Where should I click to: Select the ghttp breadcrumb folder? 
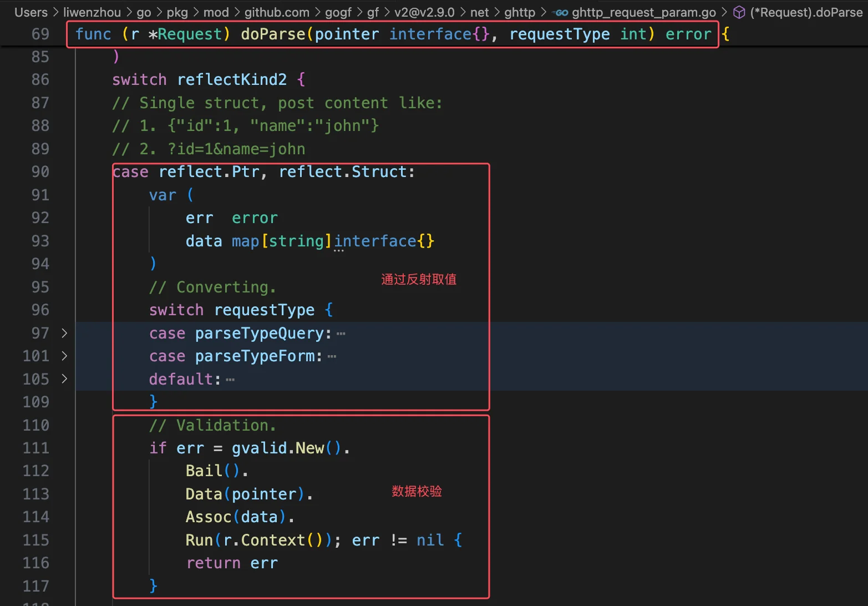tap(520, 12)
